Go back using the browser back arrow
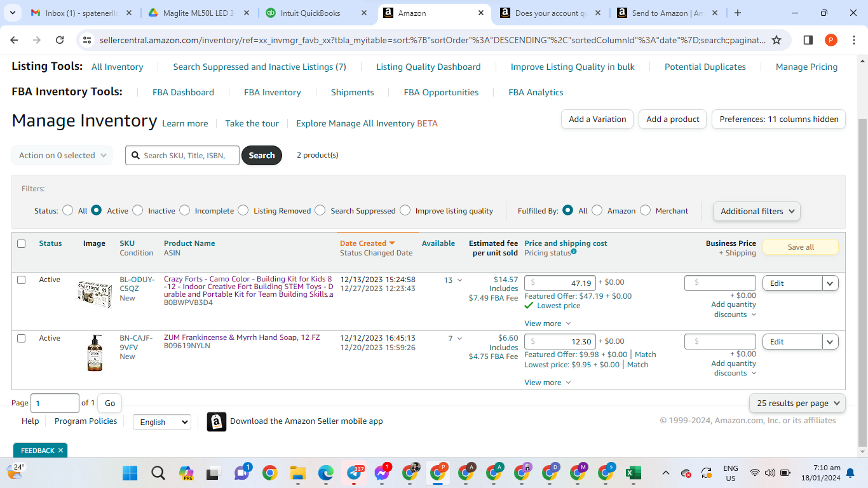The image size is (868, 488). pos(15,40)
